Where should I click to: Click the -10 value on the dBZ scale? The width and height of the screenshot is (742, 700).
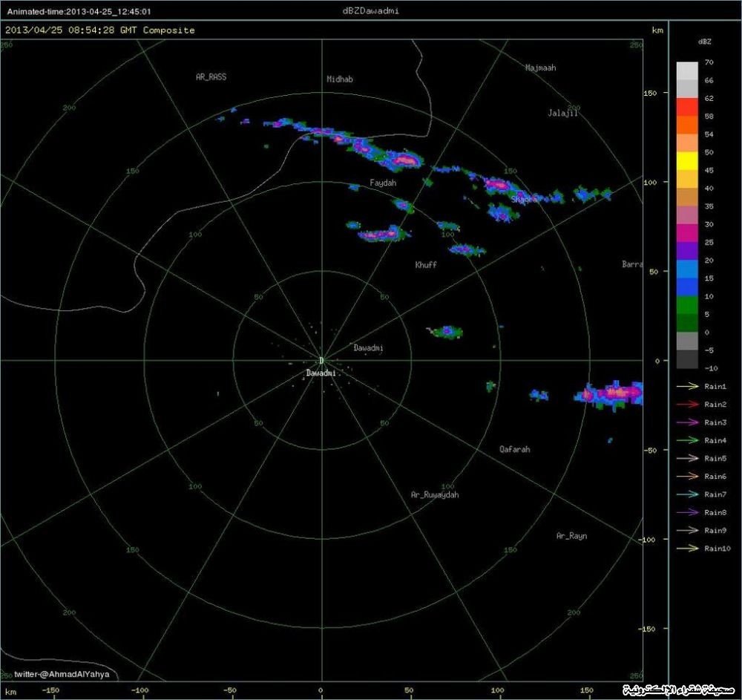coord(710,367)
